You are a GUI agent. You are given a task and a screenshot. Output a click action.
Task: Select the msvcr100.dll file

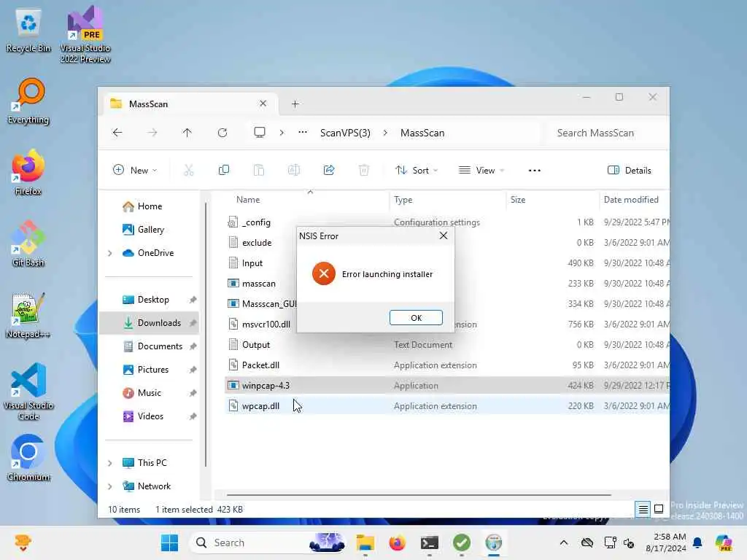(266, 324)
